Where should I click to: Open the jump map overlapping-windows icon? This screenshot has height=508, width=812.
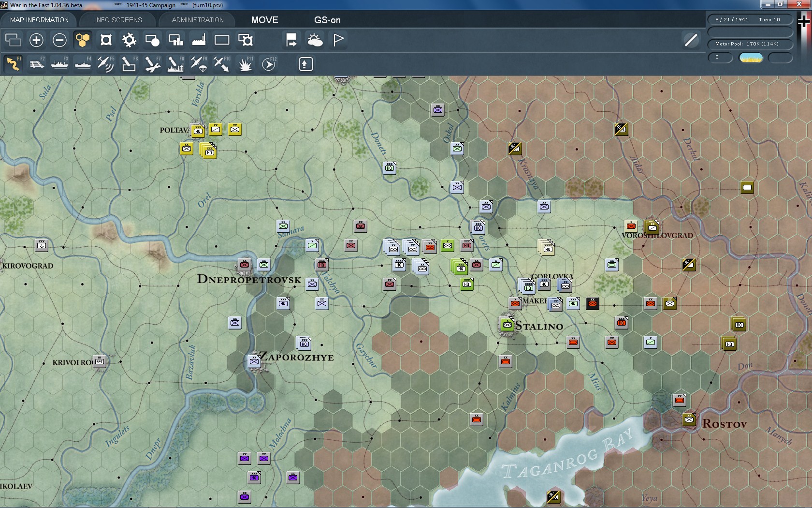[13, 40]
